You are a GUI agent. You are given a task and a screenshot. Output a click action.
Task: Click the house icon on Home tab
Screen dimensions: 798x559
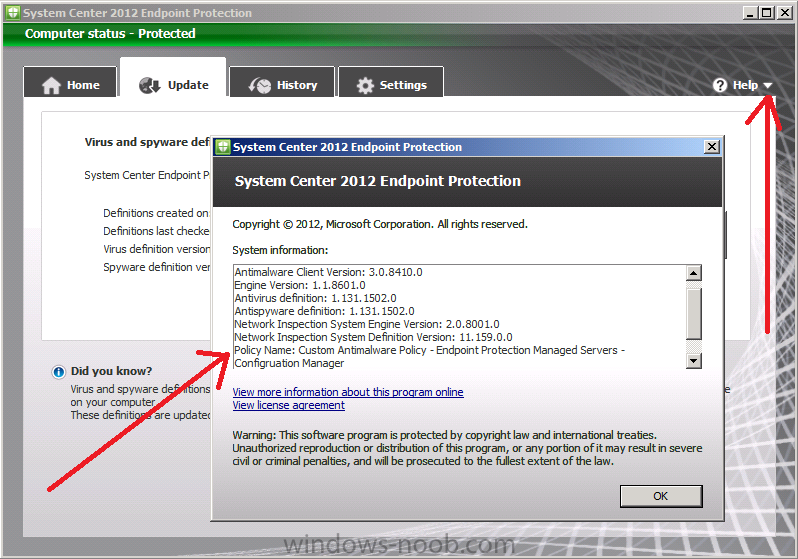coord(51,86)
